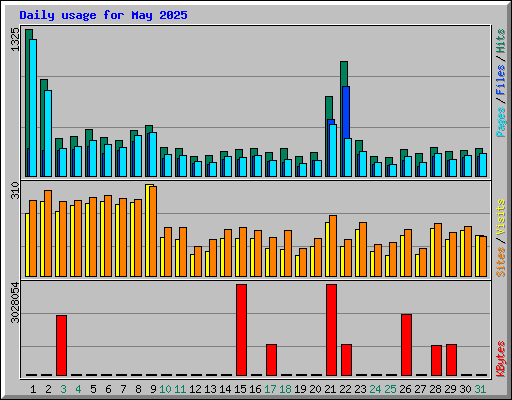This screenshot has height=400, width=512.
Task: Click the cyan pages bar for day 9
Action: pos(153,155)
